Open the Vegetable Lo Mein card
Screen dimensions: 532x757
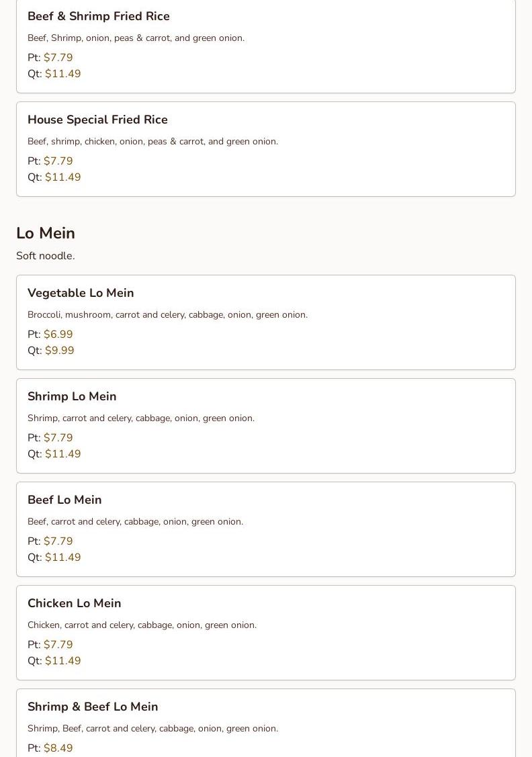point(266,322)
